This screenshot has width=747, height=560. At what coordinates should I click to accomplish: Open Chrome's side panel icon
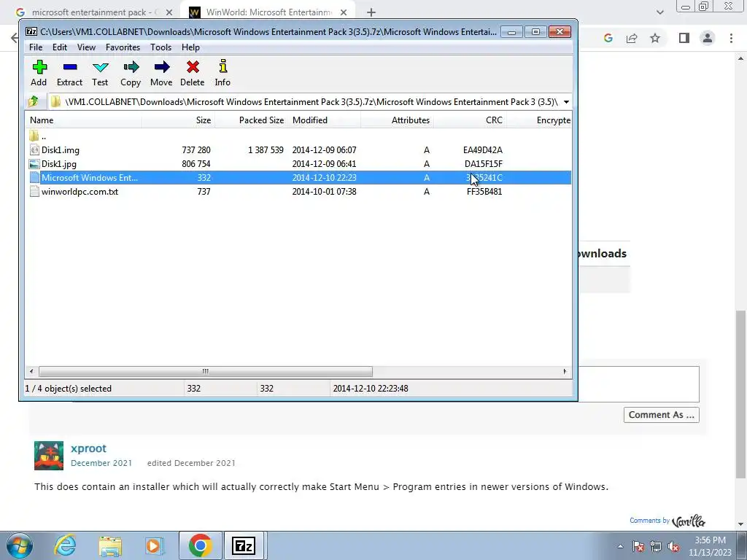point(684,38)
